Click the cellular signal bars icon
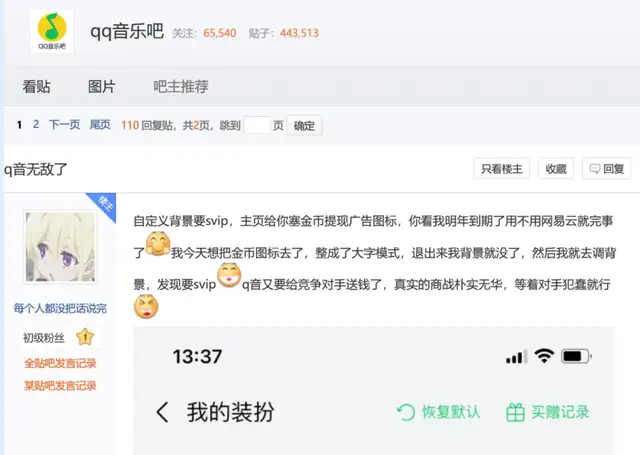Screen dimensions: 640x455 [x=516, y=357]
